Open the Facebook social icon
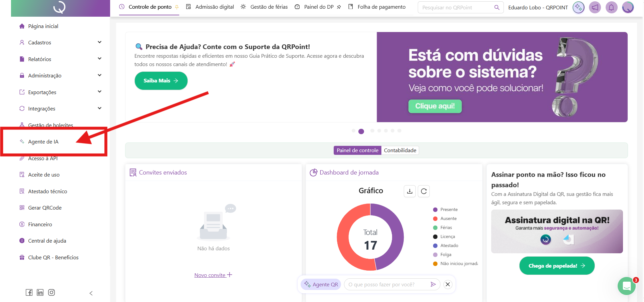The image size is (644, 302). click(x=29, y=292)
